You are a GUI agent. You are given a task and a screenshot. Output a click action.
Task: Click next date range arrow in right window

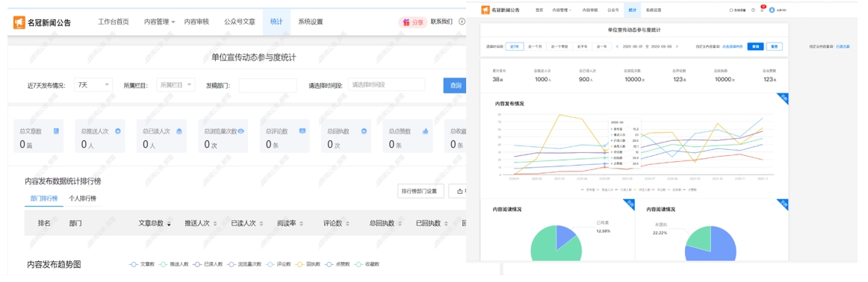click(677, 46)
